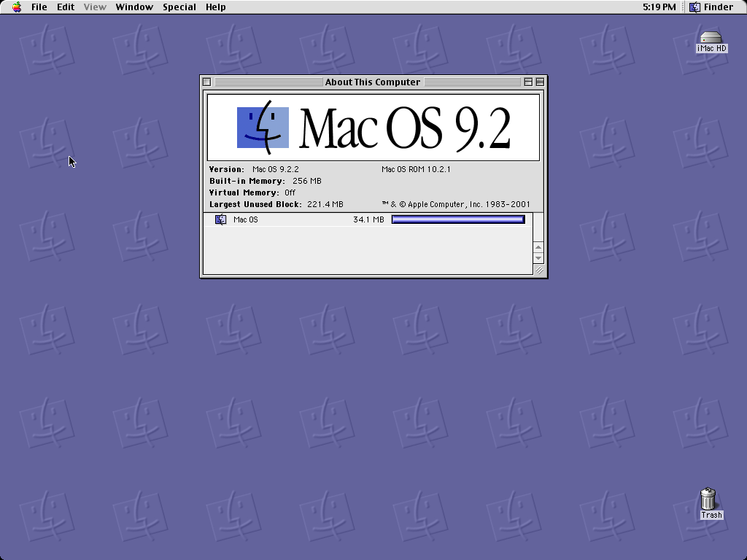Open the Window menu
This screenshot has height=560, width=747.
click(x=134, y=7)
